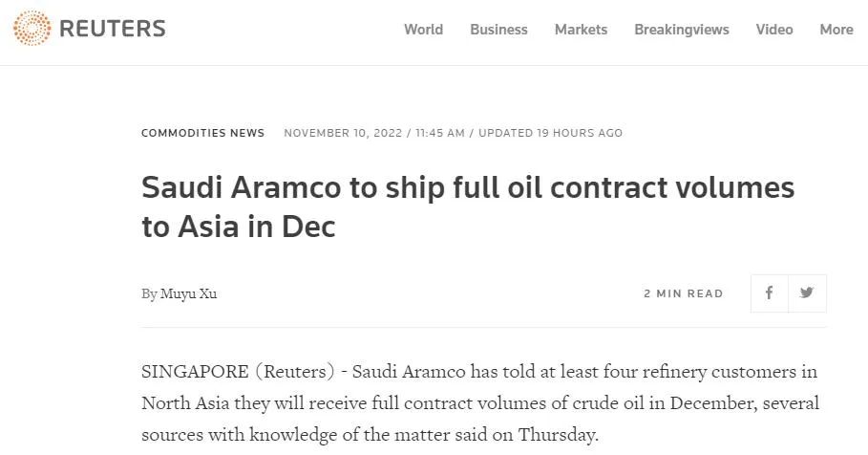This screenshot has height=455, width=868.
Task: Click the SINGAPORE (Reuters) dateline text
Action: 238,371
